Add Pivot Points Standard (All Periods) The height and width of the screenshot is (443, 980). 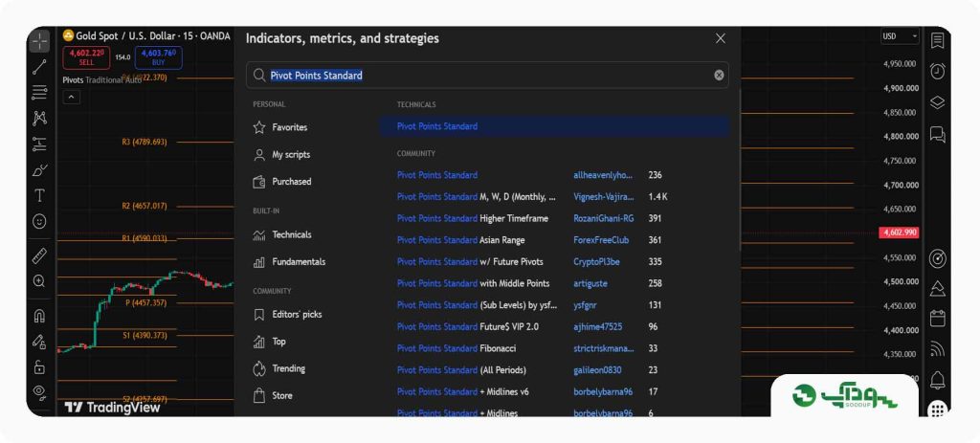pos(554,370)
